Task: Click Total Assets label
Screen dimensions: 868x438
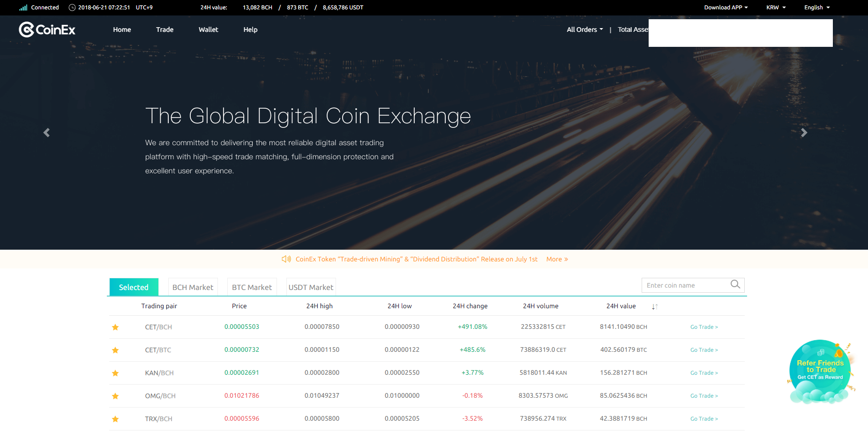Action: click(633, 30)
